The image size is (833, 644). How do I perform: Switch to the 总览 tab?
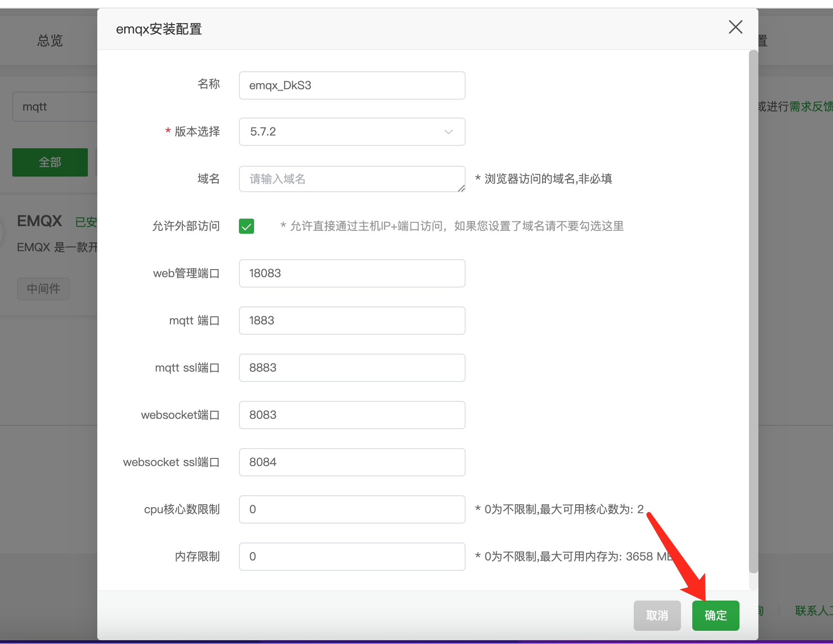[50, 41]
